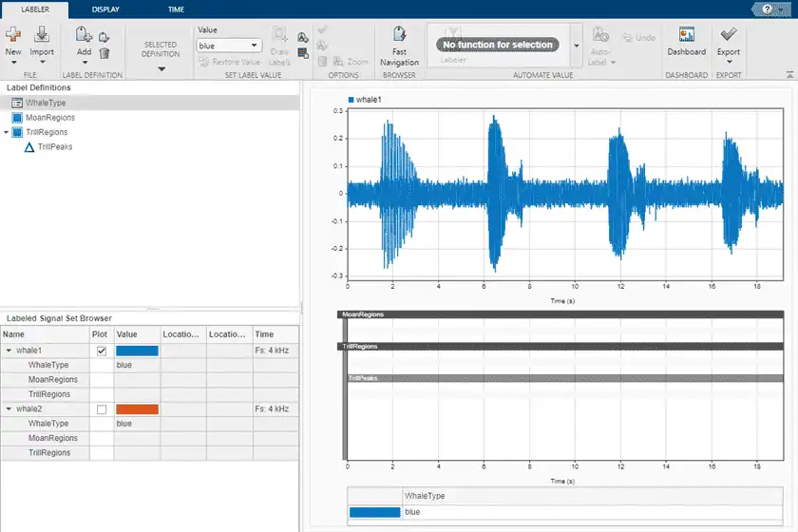The image size is (798, 532).
Task: Select the TrillPeaks label definition
Action: coord(56,147)
